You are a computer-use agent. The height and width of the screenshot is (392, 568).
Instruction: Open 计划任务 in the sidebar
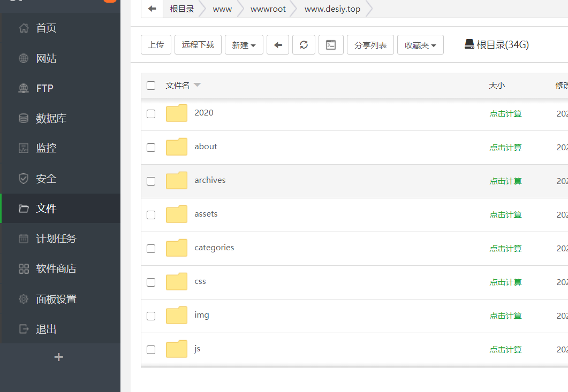[x=56, y=239]
